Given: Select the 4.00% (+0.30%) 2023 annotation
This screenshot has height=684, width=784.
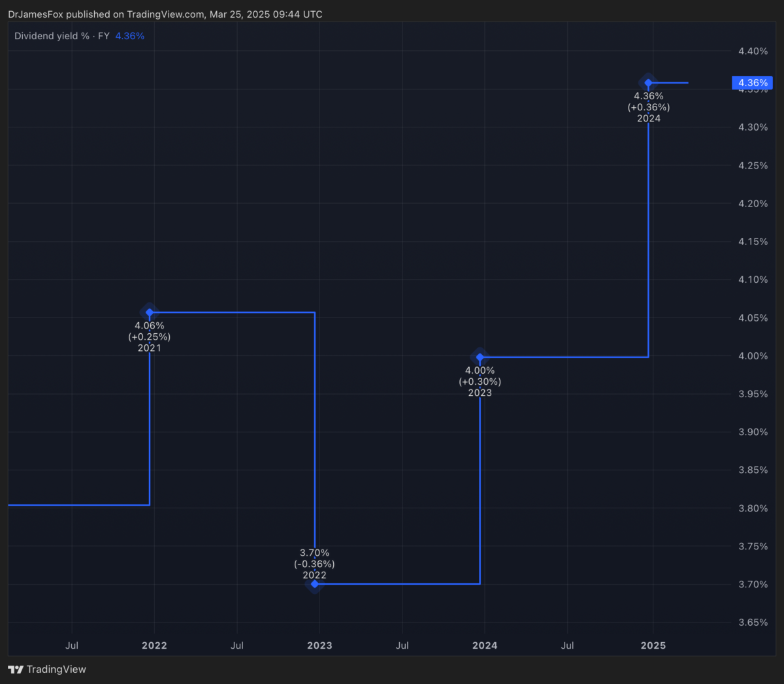Looking at the screenshot, I should coord(480,382).
